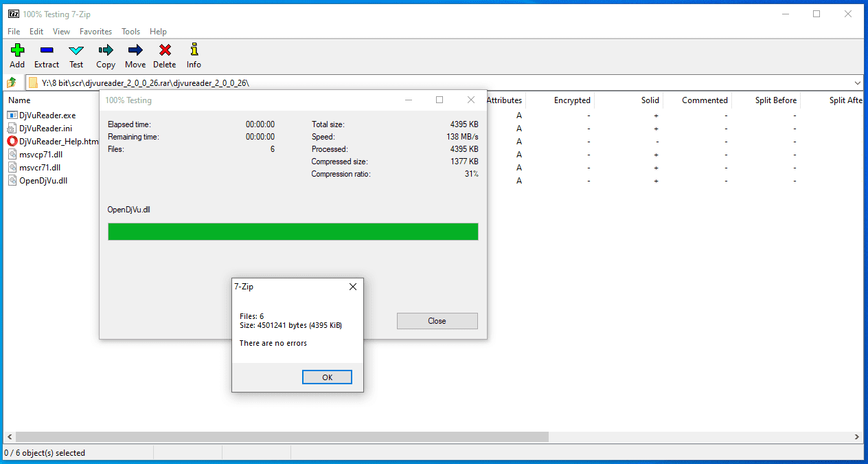
Task: Click the '31%' compression ratio value
Action: [x=472, y=174]
